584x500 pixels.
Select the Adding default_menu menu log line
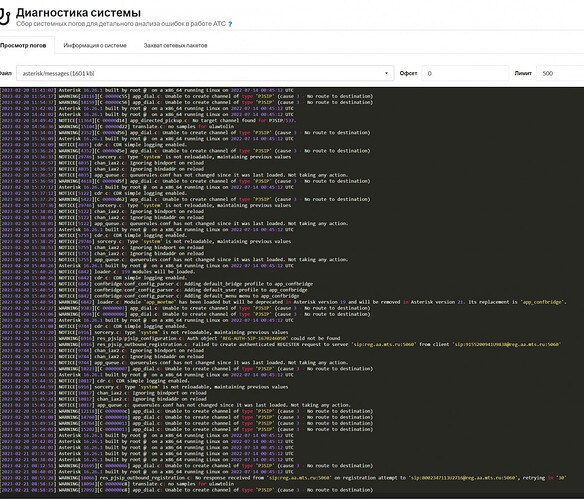pyautogui.click(x=150, y=296)
